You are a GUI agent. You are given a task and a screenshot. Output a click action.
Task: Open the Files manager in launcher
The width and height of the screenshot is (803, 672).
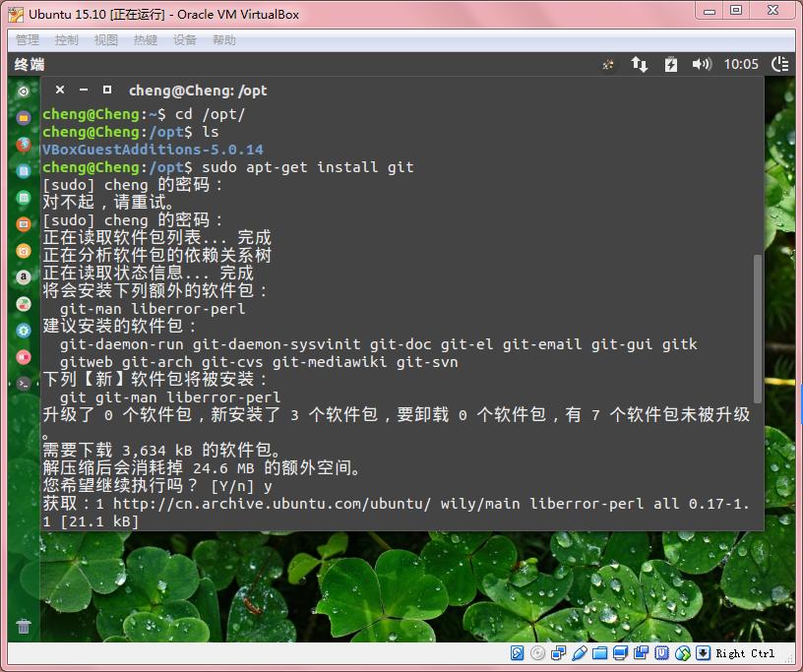[24, 118]
